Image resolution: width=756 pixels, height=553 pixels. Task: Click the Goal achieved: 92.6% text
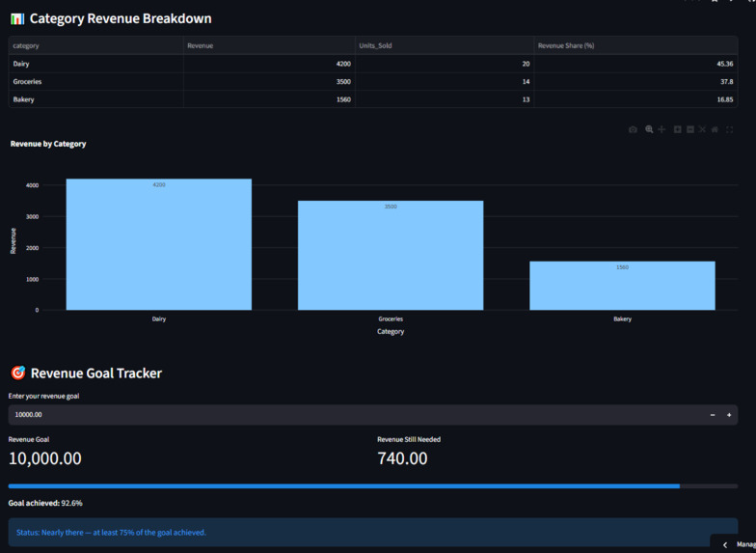[45, 504]
